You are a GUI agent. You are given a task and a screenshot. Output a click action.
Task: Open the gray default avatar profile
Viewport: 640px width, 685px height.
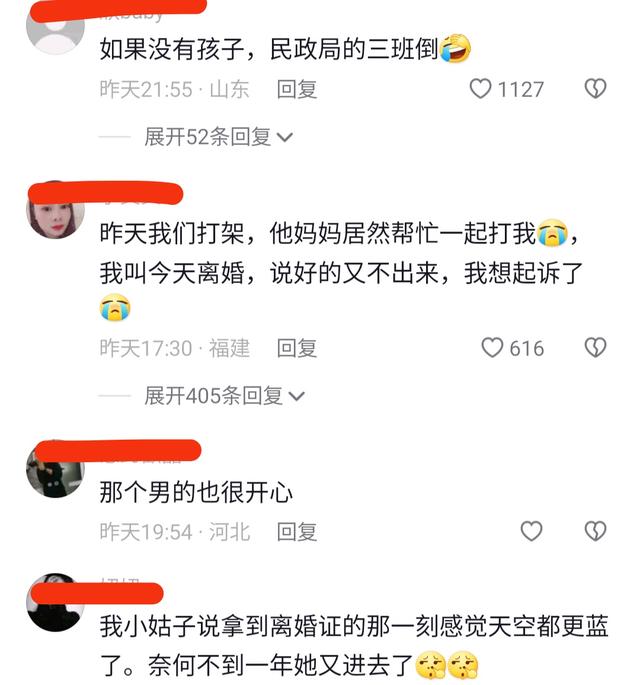[55, 27]
